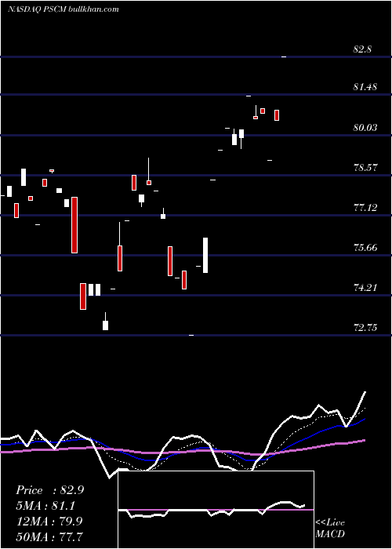Viewport: 392px width, 549px height.
Task: Click the 81.48 price axis label
Action: 365,87
